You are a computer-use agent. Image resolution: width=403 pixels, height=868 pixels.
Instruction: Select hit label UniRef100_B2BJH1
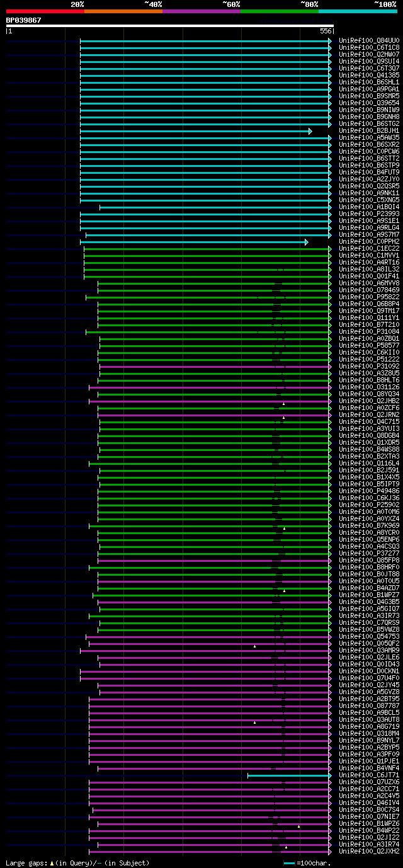369,130
